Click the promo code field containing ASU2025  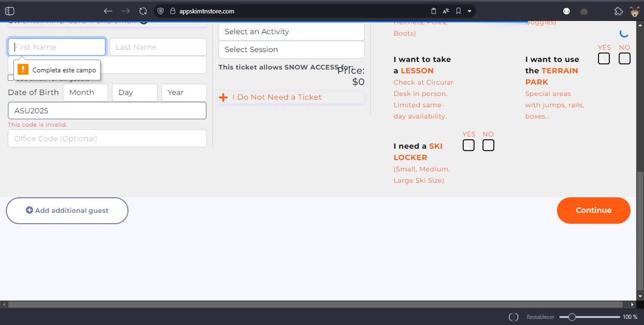[x=107, y=111]
